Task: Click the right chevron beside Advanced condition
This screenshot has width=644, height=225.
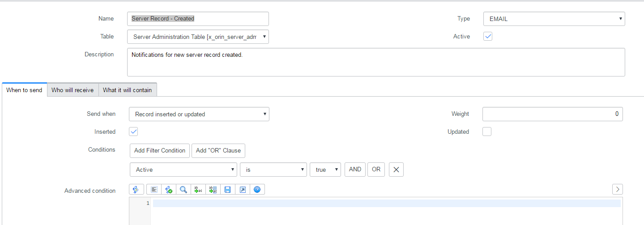Action: pyautogui.click(x=618, y=189)
